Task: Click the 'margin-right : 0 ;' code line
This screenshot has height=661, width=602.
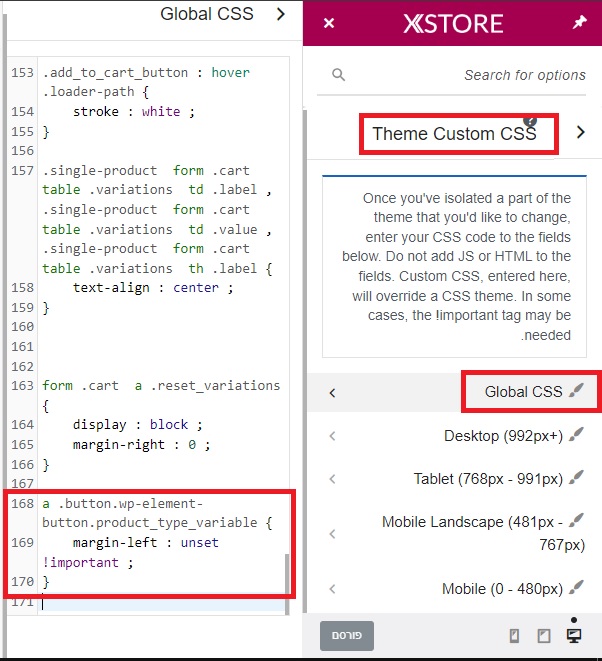Action: click(141, 445)
